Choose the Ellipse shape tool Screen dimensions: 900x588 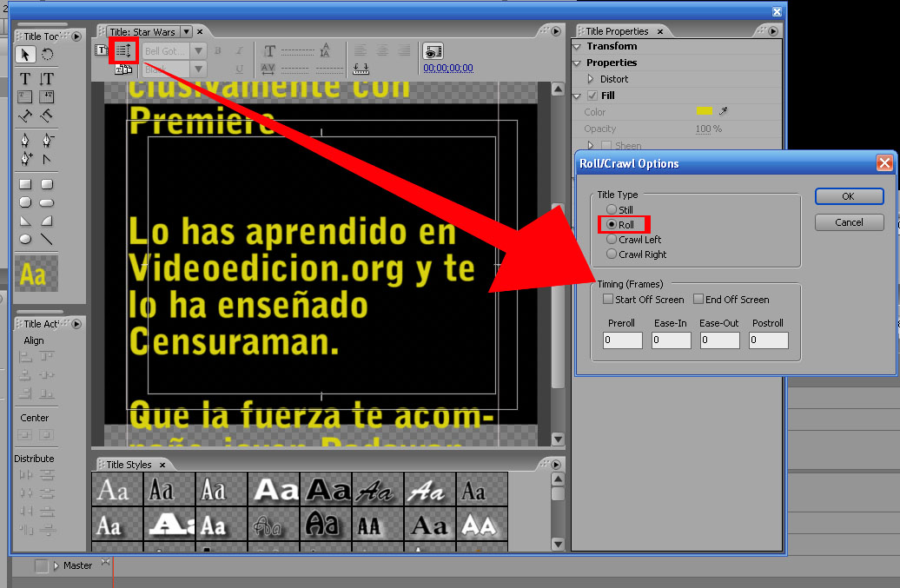(25, 239)
